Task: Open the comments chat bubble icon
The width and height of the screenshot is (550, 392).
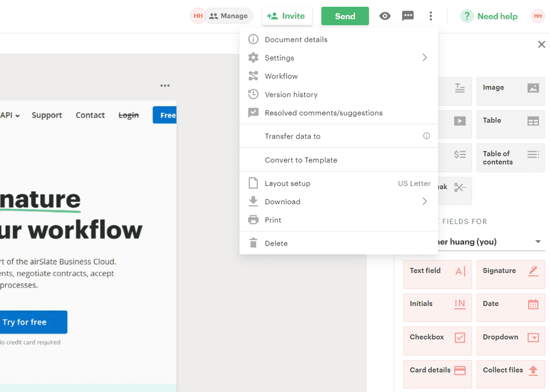Action: pyautogui.click(x=408, y=16)
